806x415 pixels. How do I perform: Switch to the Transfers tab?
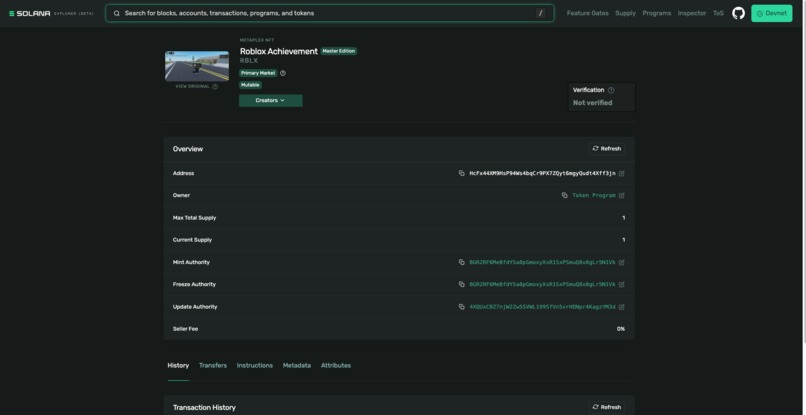point(213,366)
